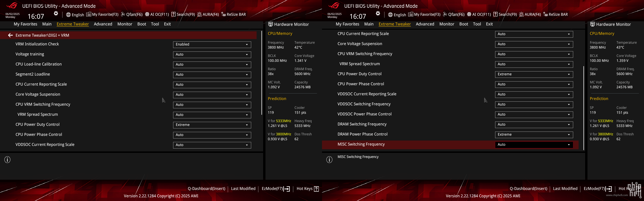Open Core Voltage Suspension dropdown in right window

tap(534, 44)
